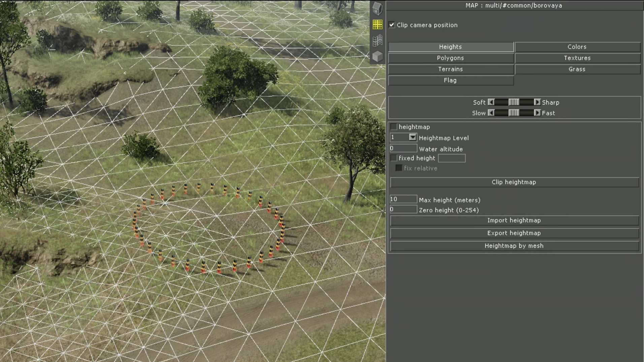Select the gray cube icon
The width and height of the screenshot is (644, 362).
click(x=377, y=56)
